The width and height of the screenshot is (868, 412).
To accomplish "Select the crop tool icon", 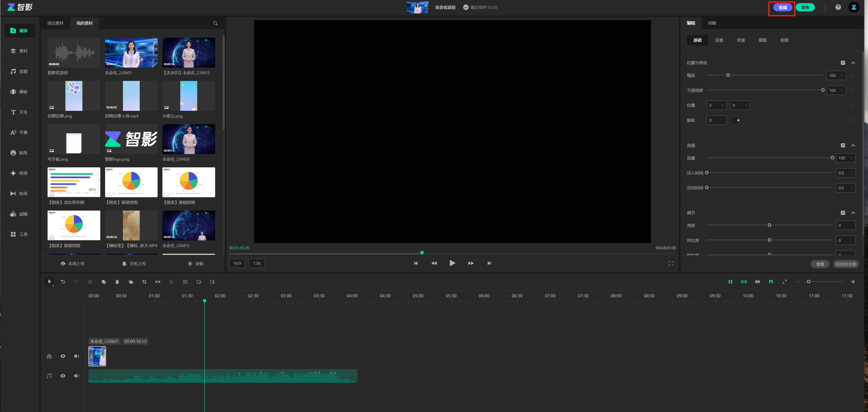I will tap(144, 282).
